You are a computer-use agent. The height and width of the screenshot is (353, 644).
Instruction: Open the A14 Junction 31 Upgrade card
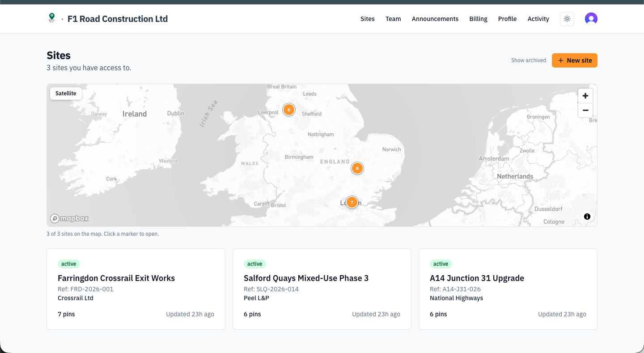tap(508, 289)
